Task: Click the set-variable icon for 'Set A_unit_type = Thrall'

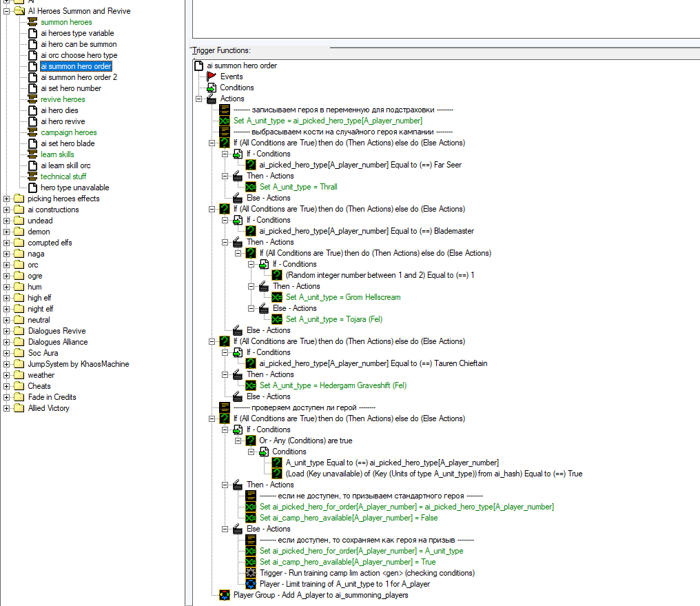Action: pos(251,187)
